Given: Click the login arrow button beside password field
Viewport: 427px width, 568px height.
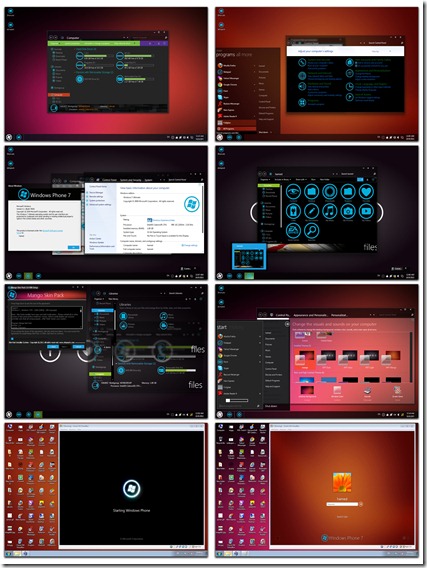Looking at the screenshot, I should click(x=361, y=504).
